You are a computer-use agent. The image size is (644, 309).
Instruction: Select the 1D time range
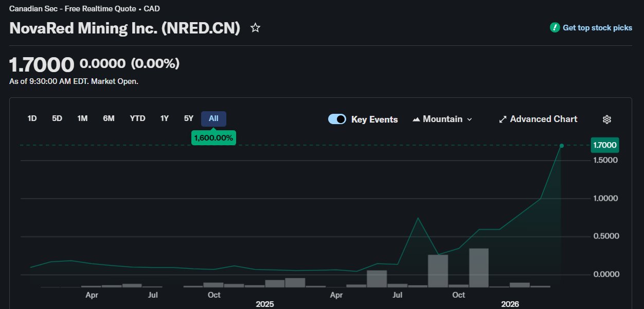coord(32,118)
